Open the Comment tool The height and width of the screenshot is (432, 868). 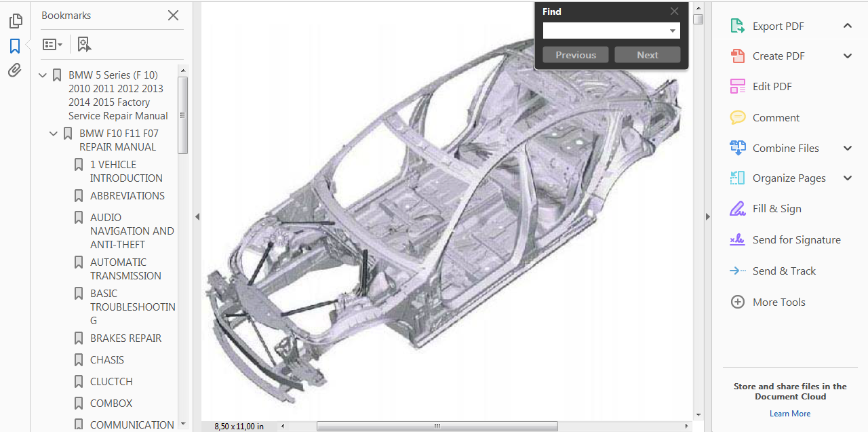(x=776, y=117)
